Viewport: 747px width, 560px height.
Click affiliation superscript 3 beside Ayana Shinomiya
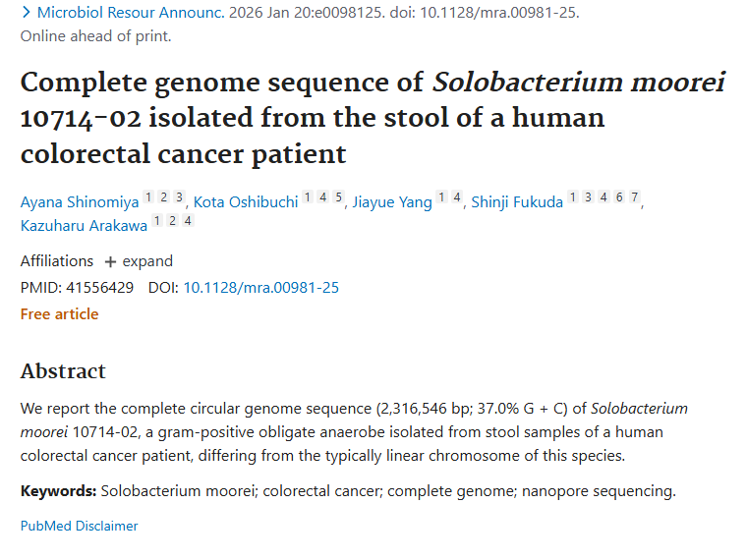pos(179,197)
